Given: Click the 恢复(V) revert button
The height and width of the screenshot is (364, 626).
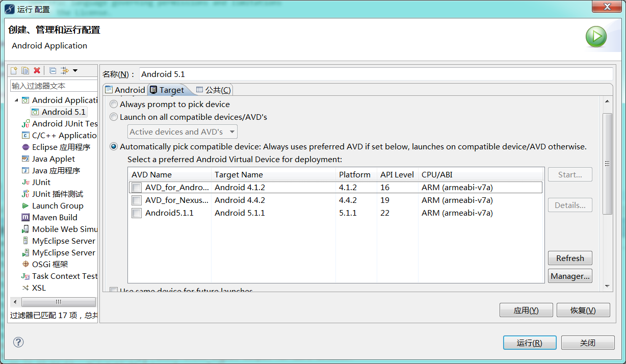Looking at the screenshot, I should [x=583, y=310].
